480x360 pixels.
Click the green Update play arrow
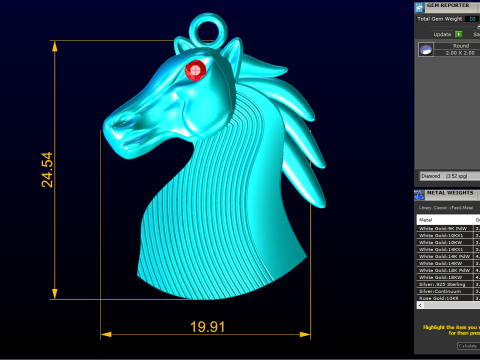(x=459, y=34)
